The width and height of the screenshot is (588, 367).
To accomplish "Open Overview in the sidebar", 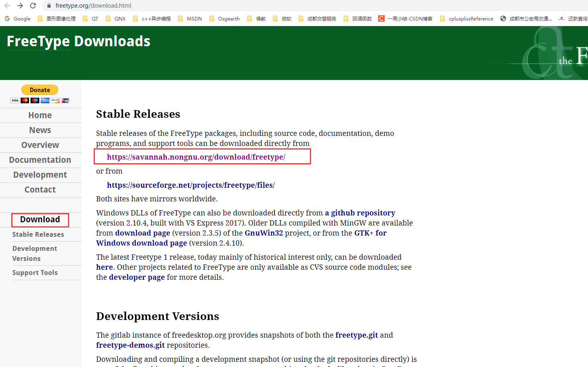I will tap(40, 145).
